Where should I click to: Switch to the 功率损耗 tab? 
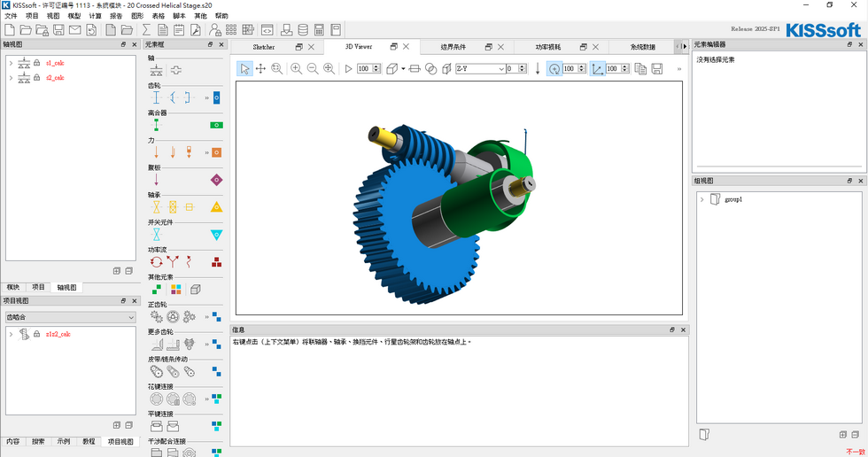point(548,47)
